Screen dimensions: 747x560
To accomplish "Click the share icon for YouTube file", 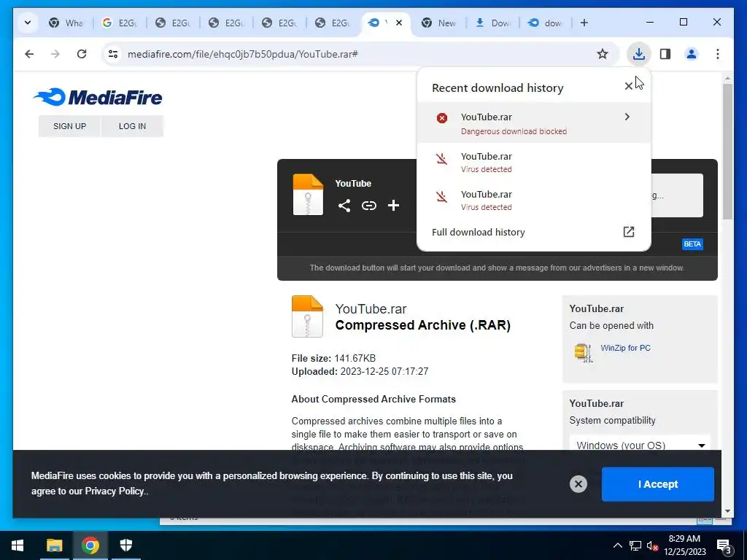I will coord(344,206).
